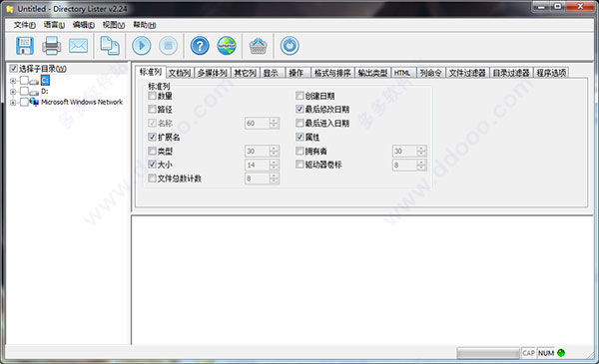Switch to the 文件过滤器 tab
Image resolution: width=599 pixels, height=364 pixels.
467,73
